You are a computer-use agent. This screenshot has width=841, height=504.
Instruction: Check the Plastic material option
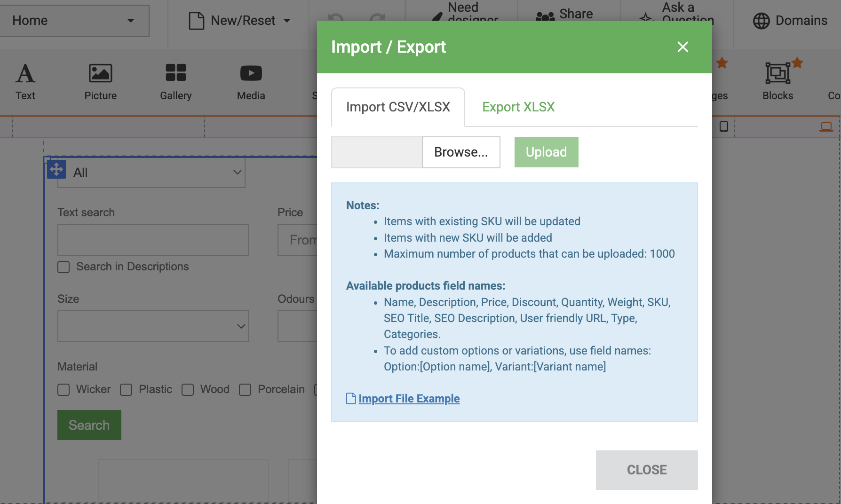(x=126, y=390)
